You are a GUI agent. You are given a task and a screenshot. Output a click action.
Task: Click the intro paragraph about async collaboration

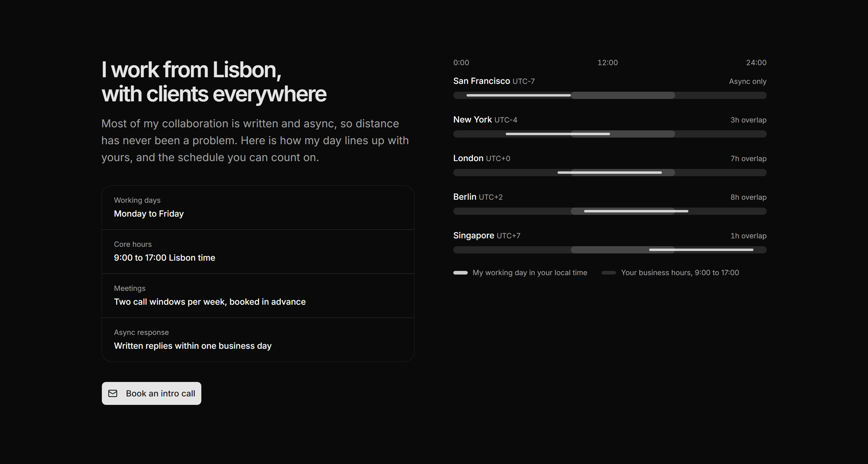pos(255,140)
